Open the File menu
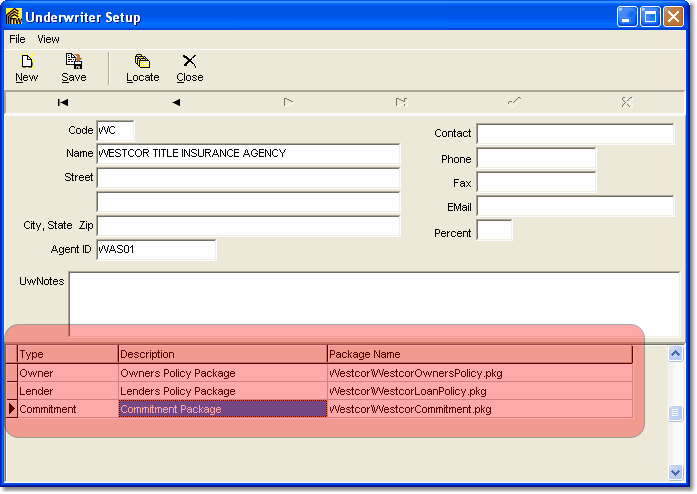 (x=17, y=39)
